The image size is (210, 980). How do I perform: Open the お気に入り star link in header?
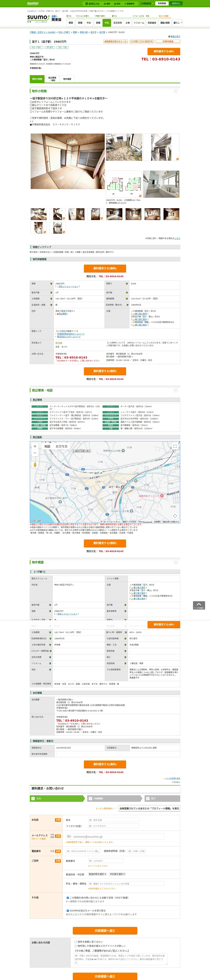tap(93, 3)
